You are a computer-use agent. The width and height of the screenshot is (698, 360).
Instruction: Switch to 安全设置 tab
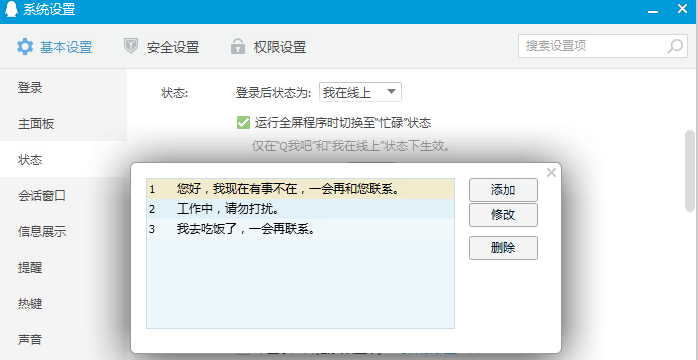[161, 47]
